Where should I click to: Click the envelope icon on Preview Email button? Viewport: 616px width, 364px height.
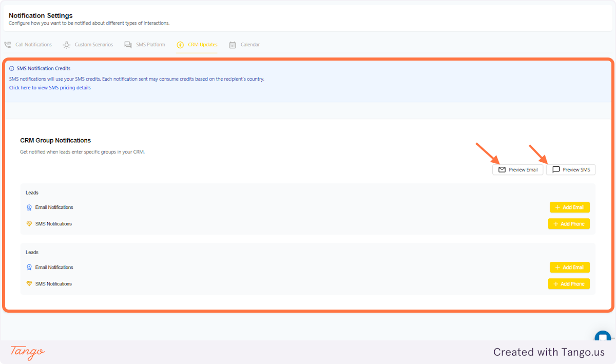(x=502, y=169)
